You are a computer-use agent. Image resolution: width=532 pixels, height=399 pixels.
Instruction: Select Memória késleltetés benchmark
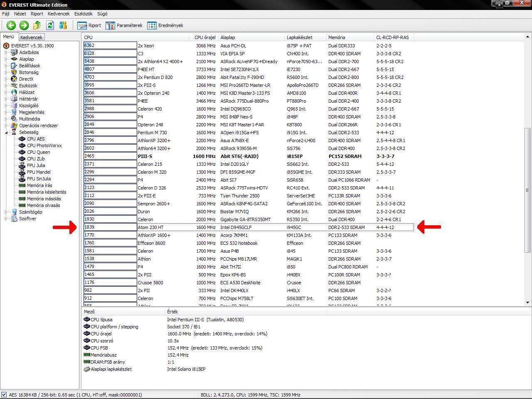[x=47, y=192]
